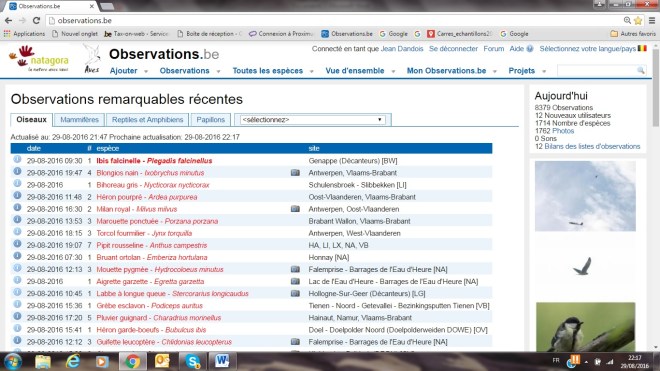Open info icon for Bihoreau gris row
This screenshot has width=660, height=371.
click(17, 183)
